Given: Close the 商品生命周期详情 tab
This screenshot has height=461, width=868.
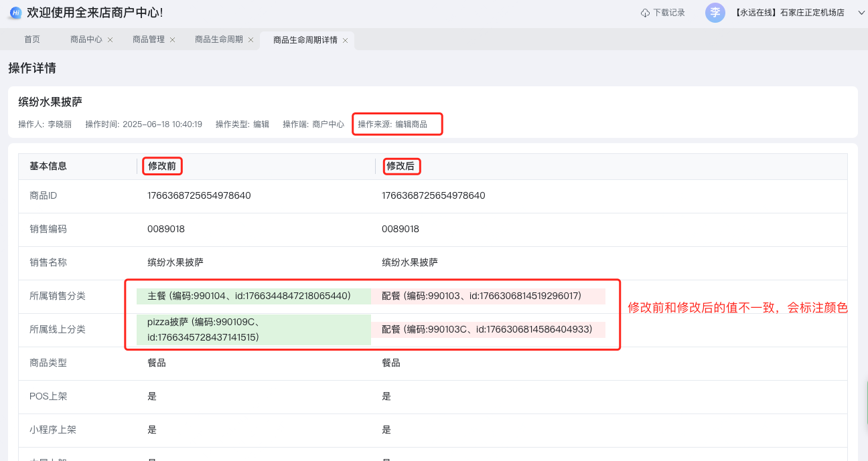Looking at the screenshot, I should (345, 40).
